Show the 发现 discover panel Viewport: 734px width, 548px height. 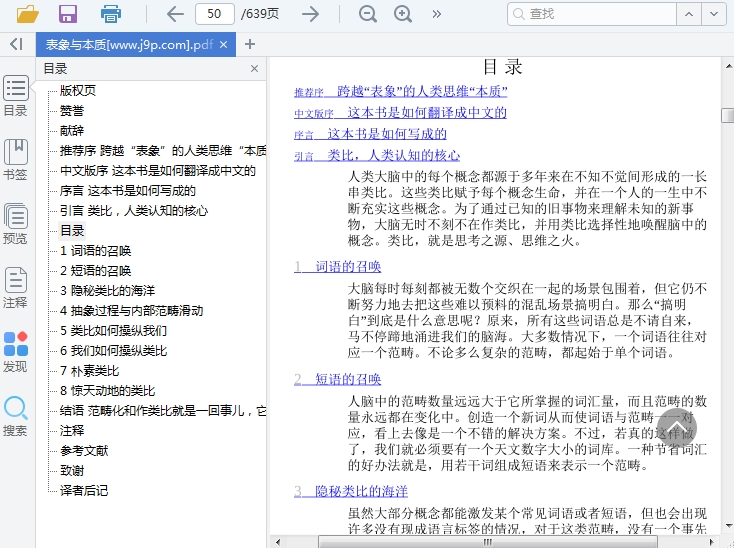pos(16,351)
